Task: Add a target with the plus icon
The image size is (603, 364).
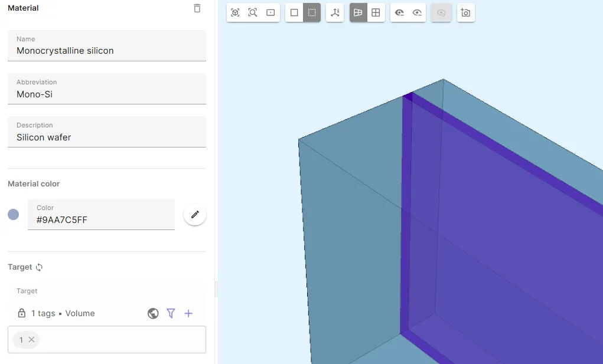Action: point(188,313)
